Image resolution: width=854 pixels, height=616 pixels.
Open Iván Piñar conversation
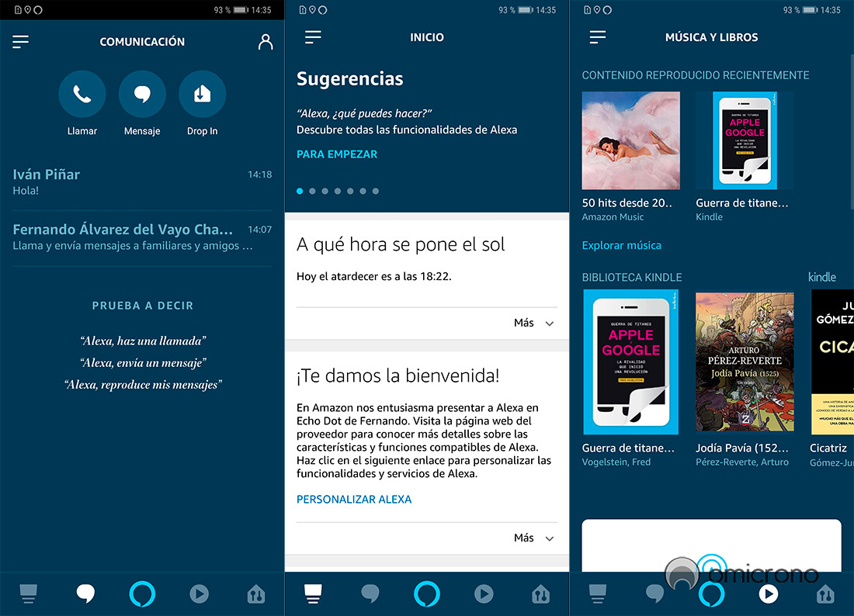click(142, 182)
